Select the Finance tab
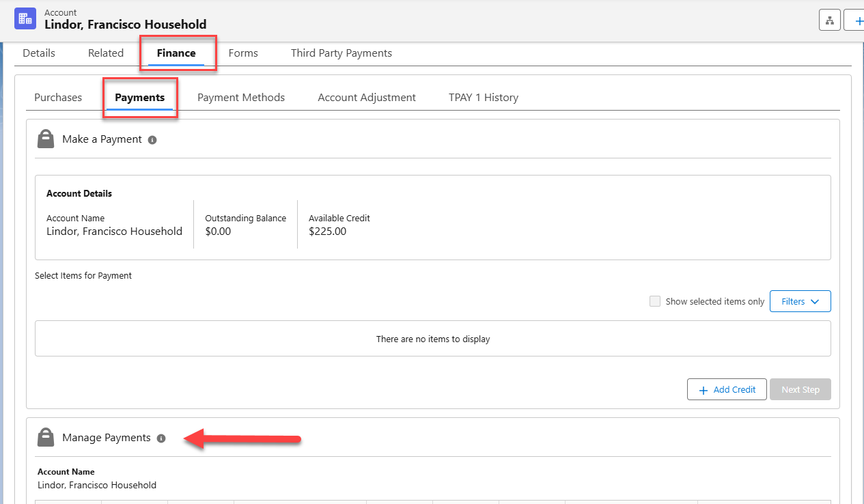864x504 pixels. click(x=176, y=53)
